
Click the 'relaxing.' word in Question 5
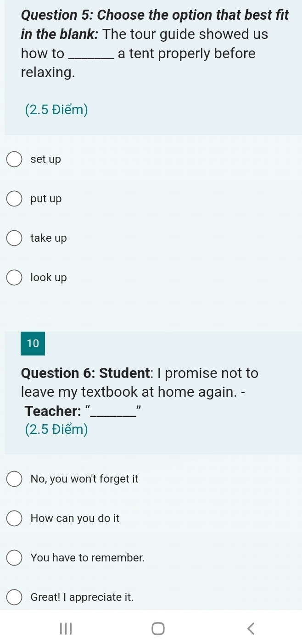[x=48, y=72]
